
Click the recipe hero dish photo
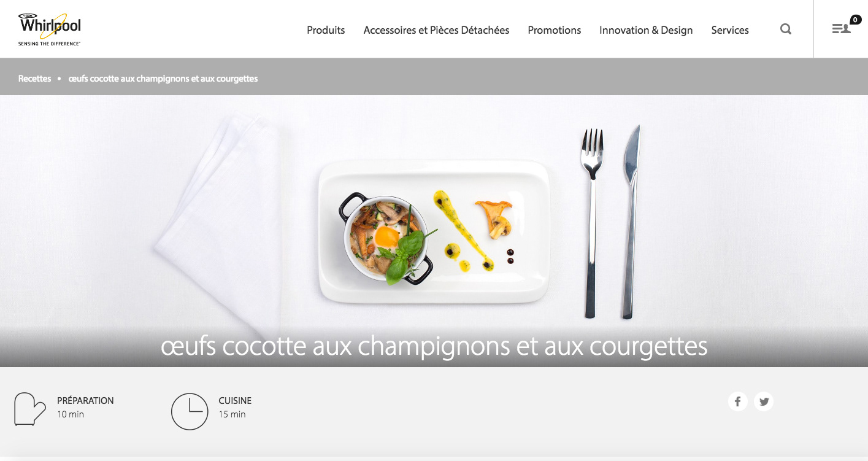click(x=434, y=231)
